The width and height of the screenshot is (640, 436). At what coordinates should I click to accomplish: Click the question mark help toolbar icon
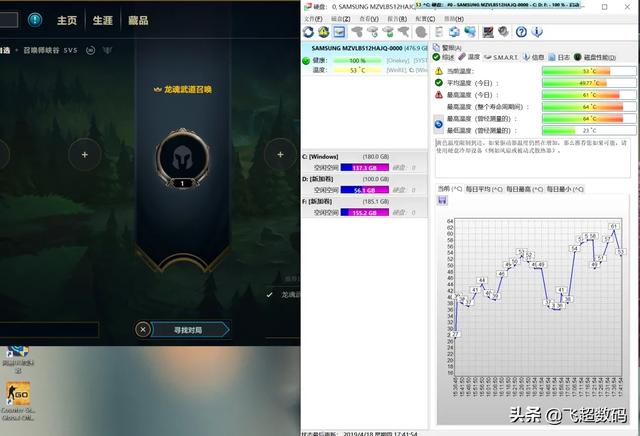tap(521, 32)
